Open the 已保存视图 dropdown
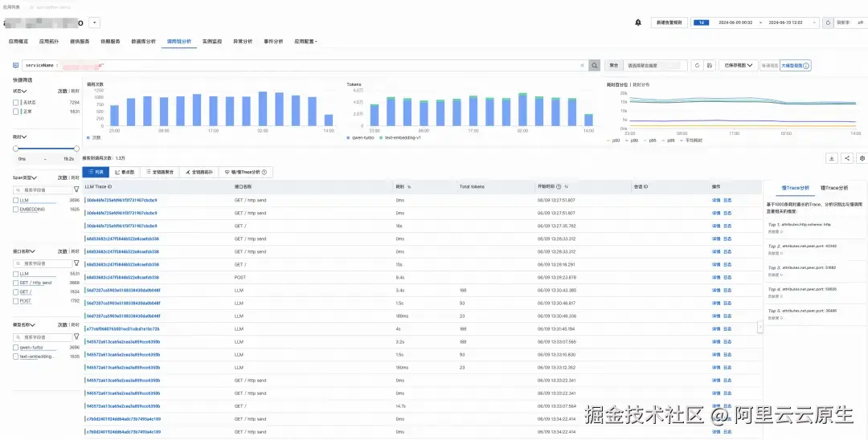This screenshot has width=868, height=440. point(738,65)
